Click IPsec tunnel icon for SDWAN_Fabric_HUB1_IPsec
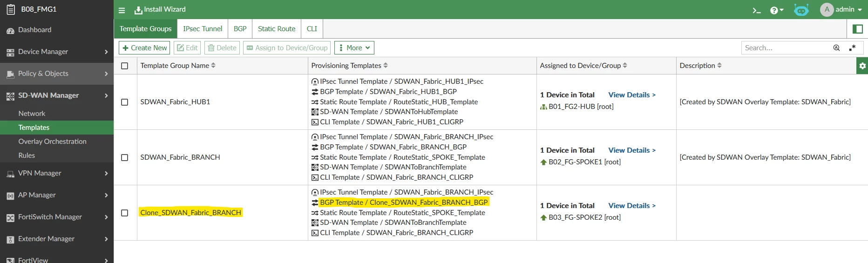868x263 pixels. click(315, 82)
